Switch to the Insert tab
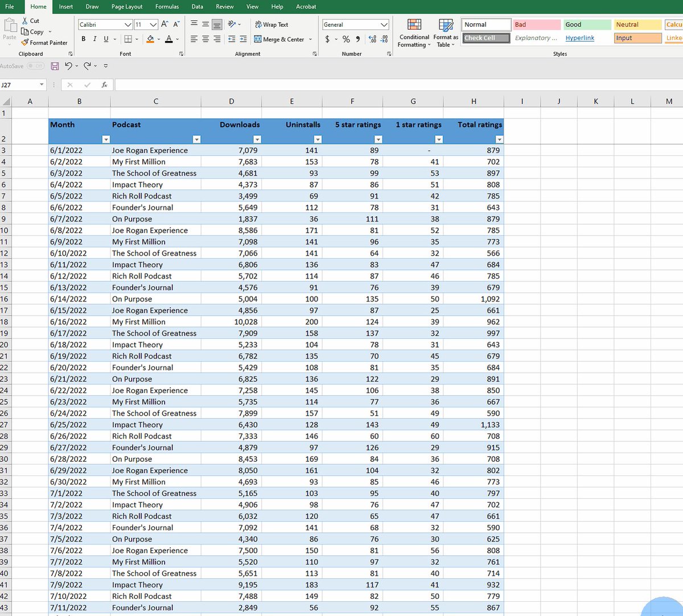 pyautogui.click(x=66, y=7)
